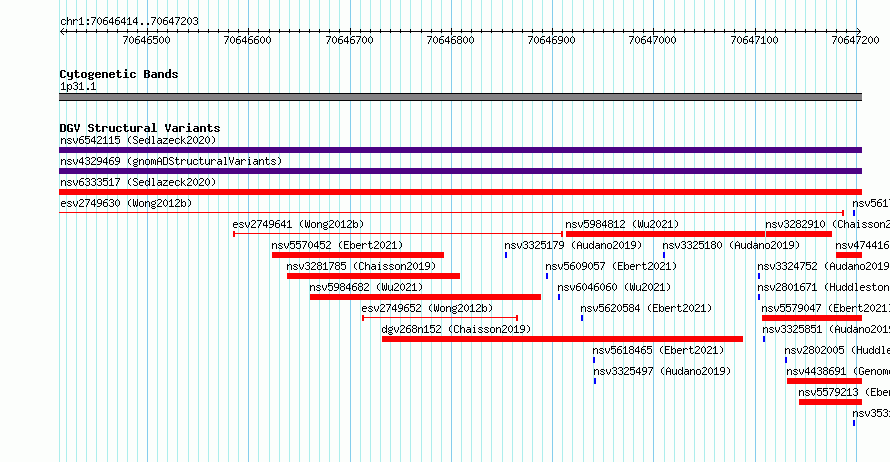
Task: Click the nsv3324752 blue insertion marker
Action: [759, 276]
